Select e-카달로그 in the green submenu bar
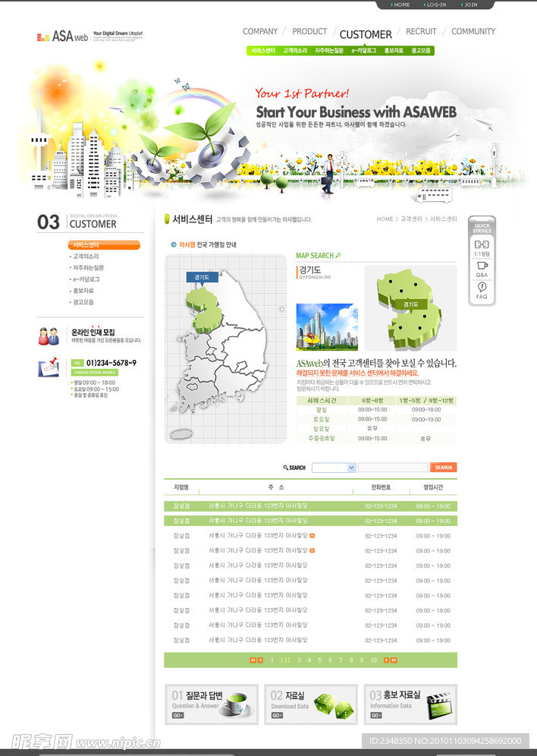537x756 pixels. (363, 51)
